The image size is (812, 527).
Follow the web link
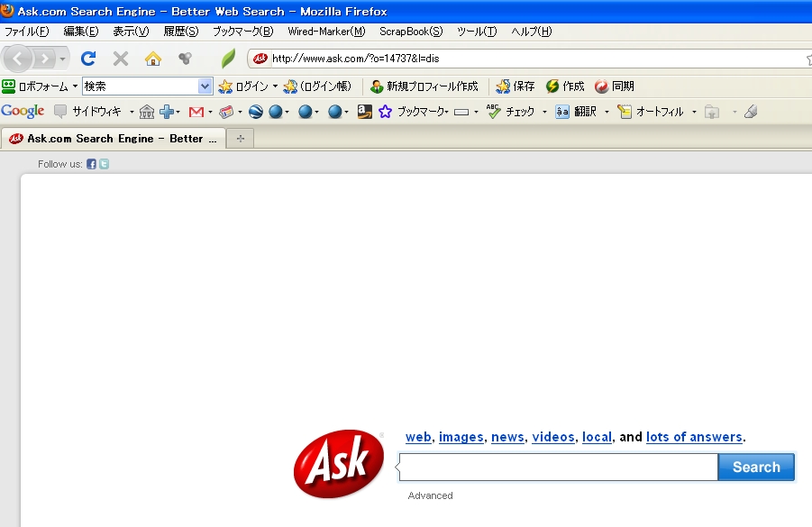[418, 437]
